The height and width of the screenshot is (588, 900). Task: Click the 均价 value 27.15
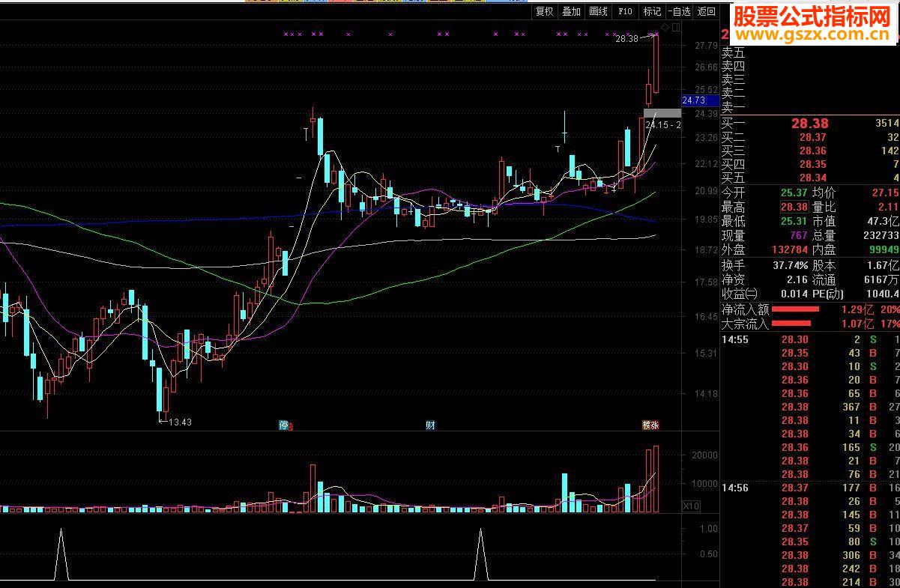tap(885, 193)
